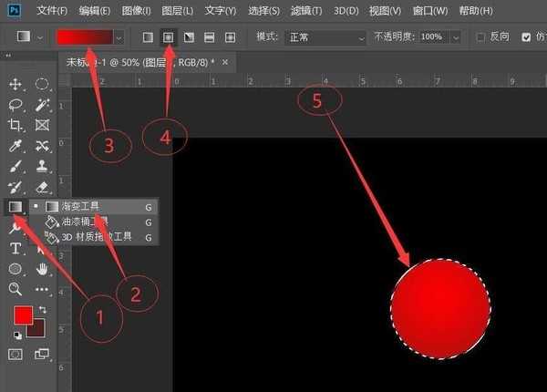Click the tool preset gradient thumbnail
The width and height of the screenshot is (547, 392).
pyautogui.click(x=24, y=36)
